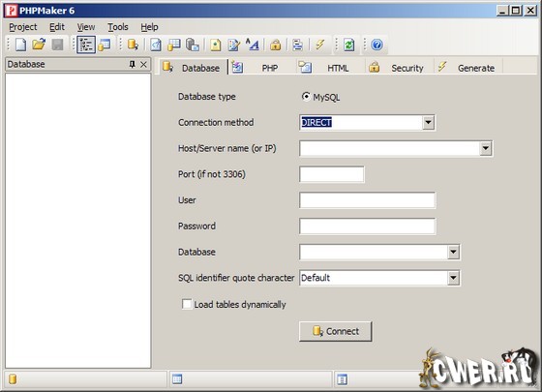542x392 pixels.
Task: Click the grayed-out Save disk icon
Action: [x=57, y=45]
